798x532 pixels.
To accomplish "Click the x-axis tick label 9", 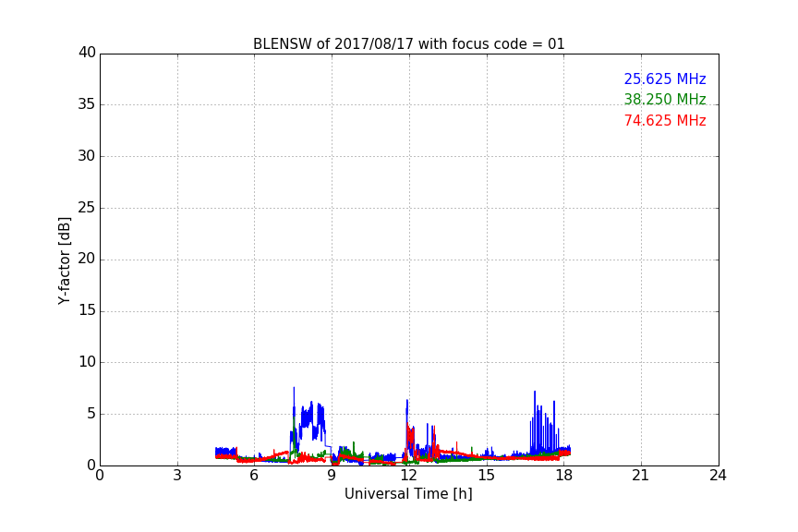I will tap(332, 476).
